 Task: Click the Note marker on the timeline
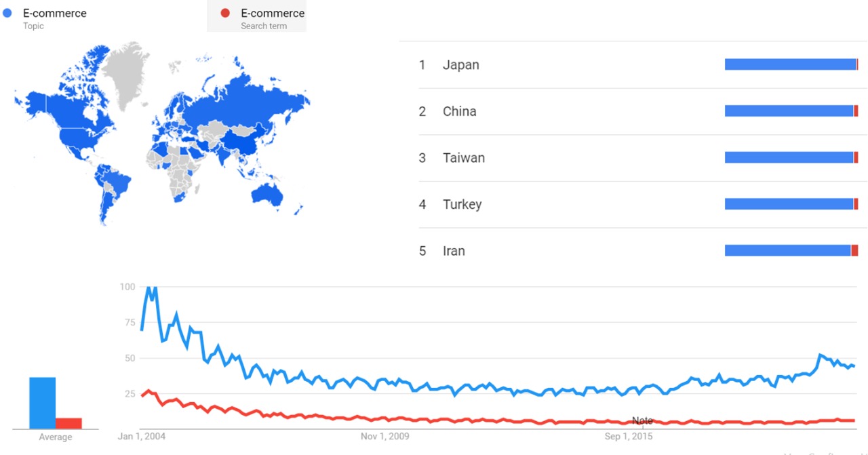[642, 421]
